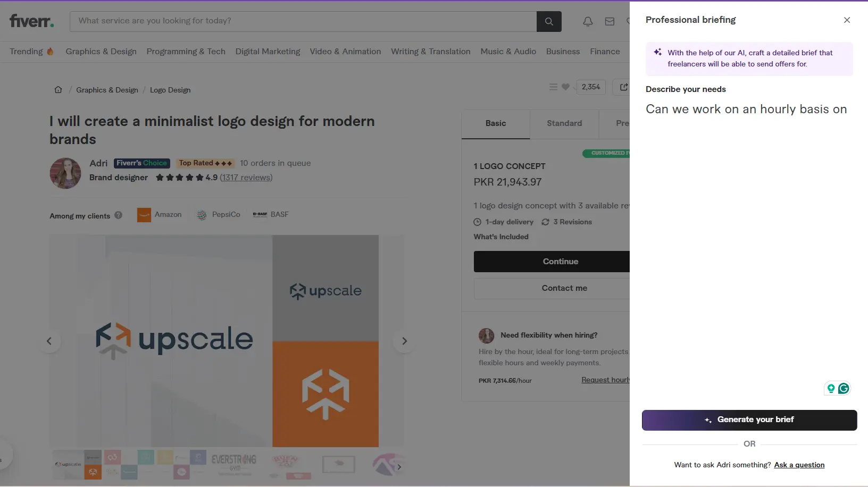Go to the breadcrumb home icon
This screenshot has width=868, height=487.
59,89
